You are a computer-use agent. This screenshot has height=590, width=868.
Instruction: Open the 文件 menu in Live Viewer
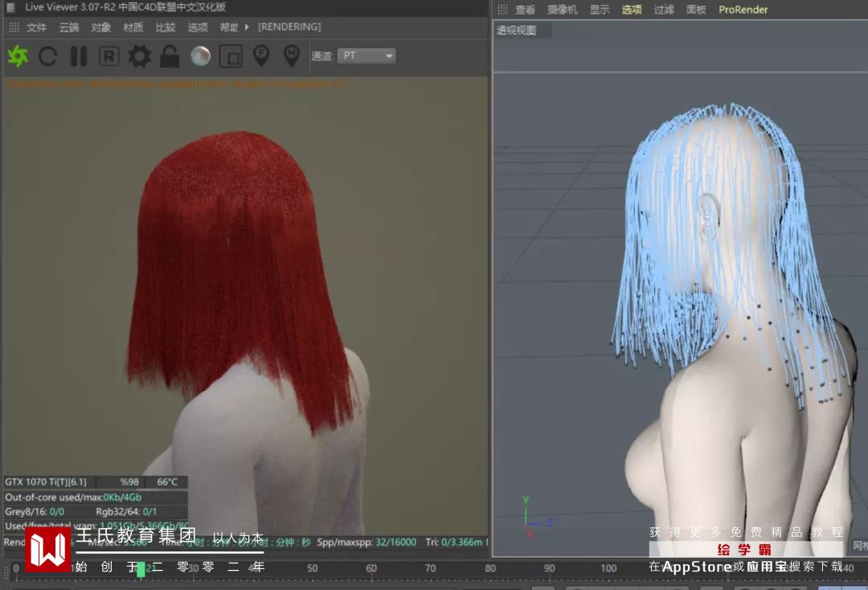(36, 27)
